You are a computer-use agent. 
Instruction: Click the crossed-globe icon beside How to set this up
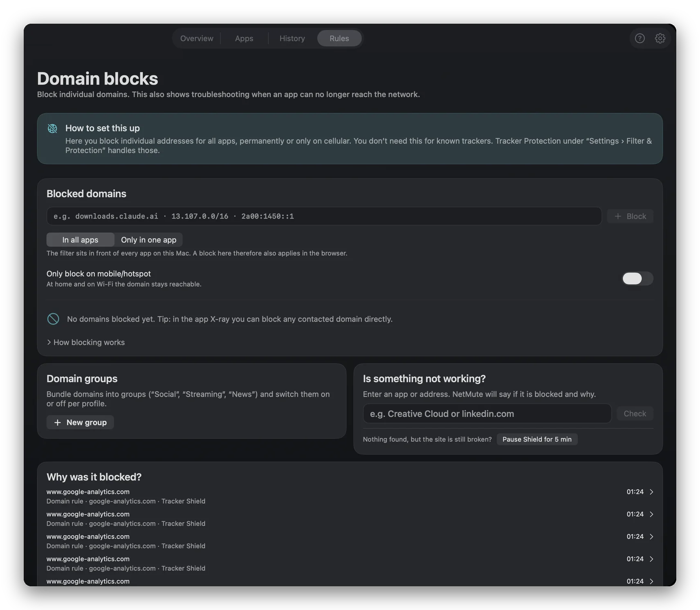coord(52,128)
